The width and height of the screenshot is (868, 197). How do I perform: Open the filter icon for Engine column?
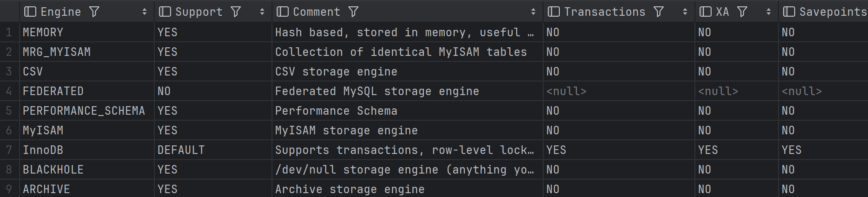(x=94, y=12)
